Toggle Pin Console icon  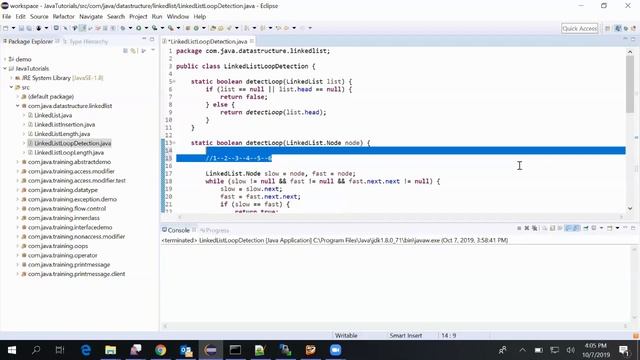coord(586,228)
